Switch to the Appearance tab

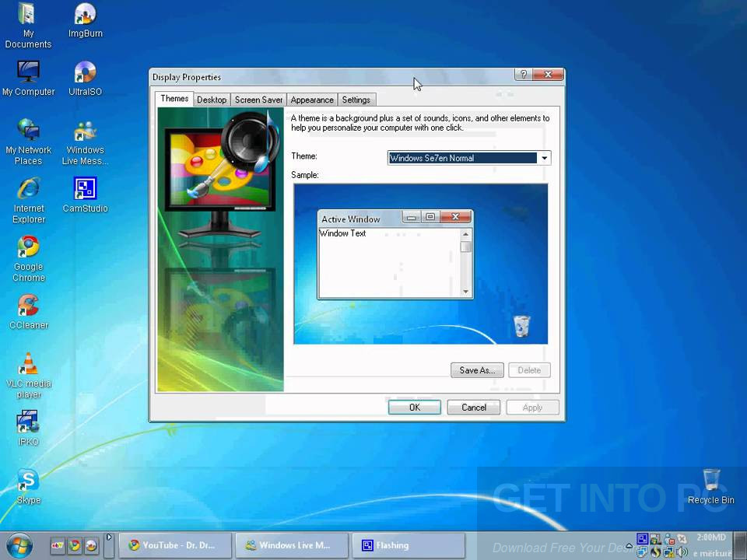(x=311, y=100)
